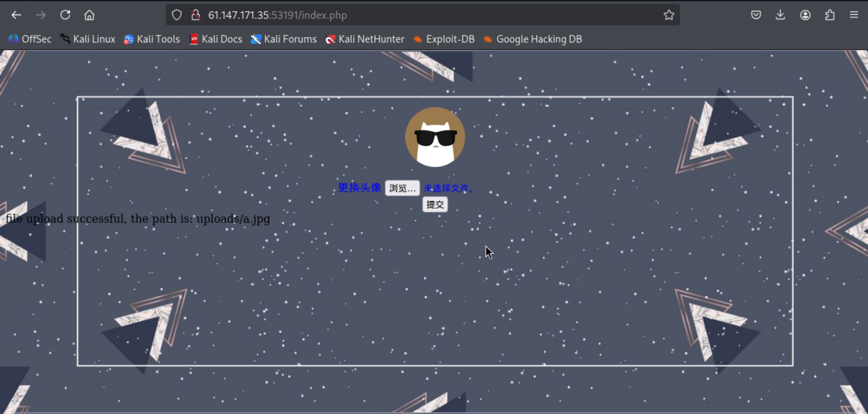Click the forward navigation arrow
The width and height of the screenshot is (868, 414).
point(41,15)
